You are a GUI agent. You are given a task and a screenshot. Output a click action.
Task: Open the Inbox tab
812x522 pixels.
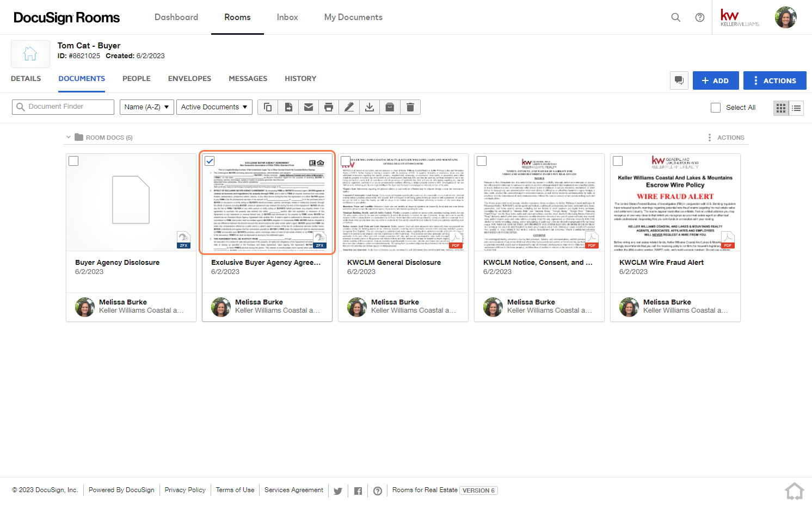click(x=287, y=17)
